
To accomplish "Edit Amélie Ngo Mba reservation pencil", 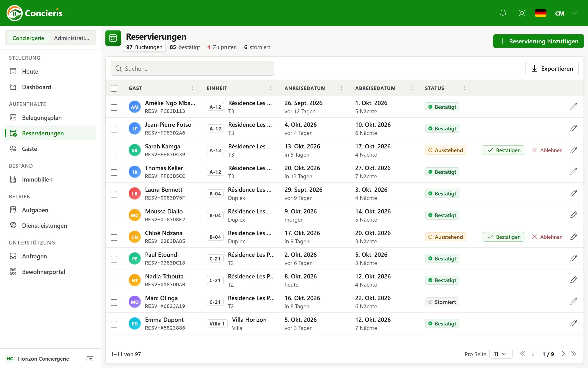I will 574,107.
